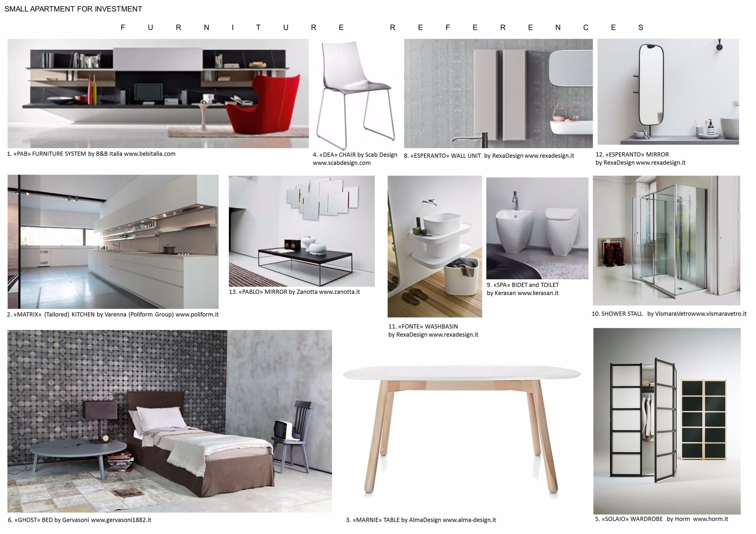The height and width of the screenshot is (534, 756).
Task: Open the www.zanotta.it link
Action: 339,292
